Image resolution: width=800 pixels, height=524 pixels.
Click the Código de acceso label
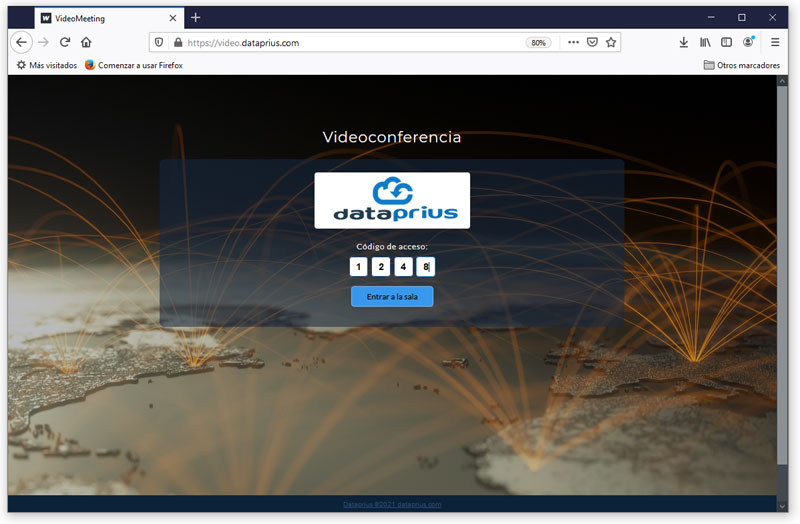tap(392, 246)
